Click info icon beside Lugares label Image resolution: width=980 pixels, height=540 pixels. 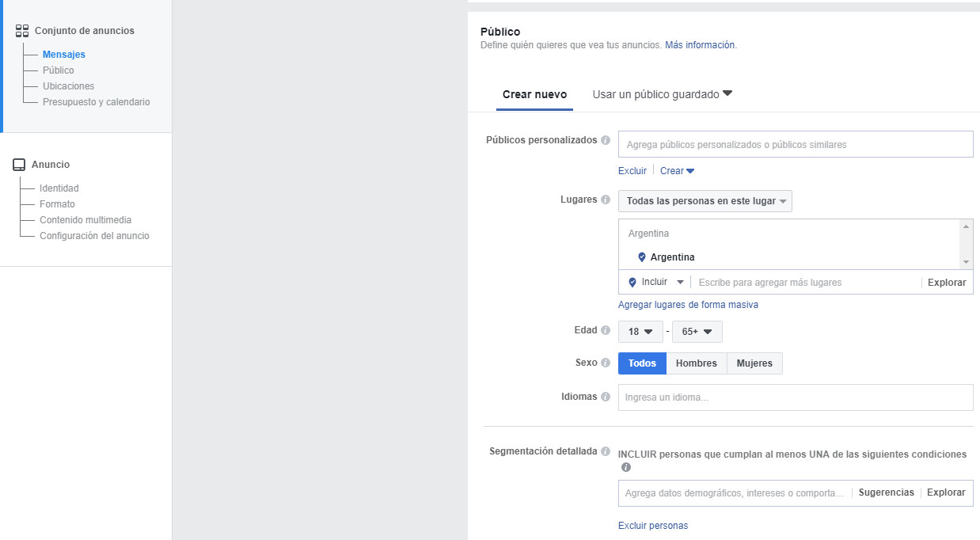pyautogui.click(x=606, y=200)
